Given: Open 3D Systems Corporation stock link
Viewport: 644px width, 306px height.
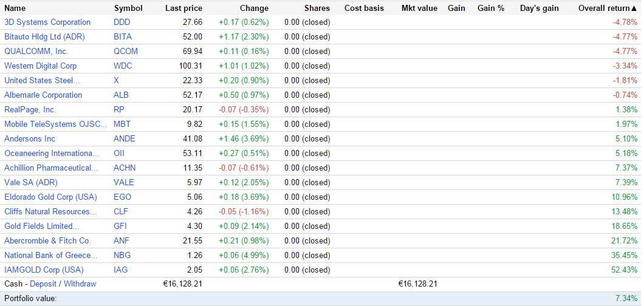Looking at the screenshot, I should coord(47,22).
